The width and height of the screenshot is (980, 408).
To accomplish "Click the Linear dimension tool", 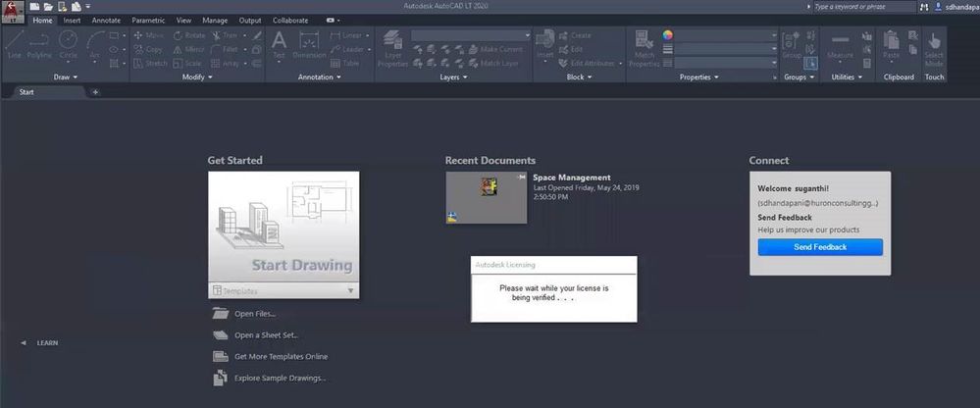I will (347, 35).
